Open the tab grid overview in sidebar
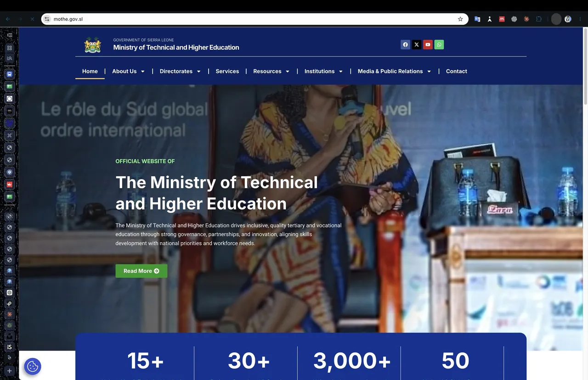This screenshot has height=380, width=588. [x=9, y=48]
